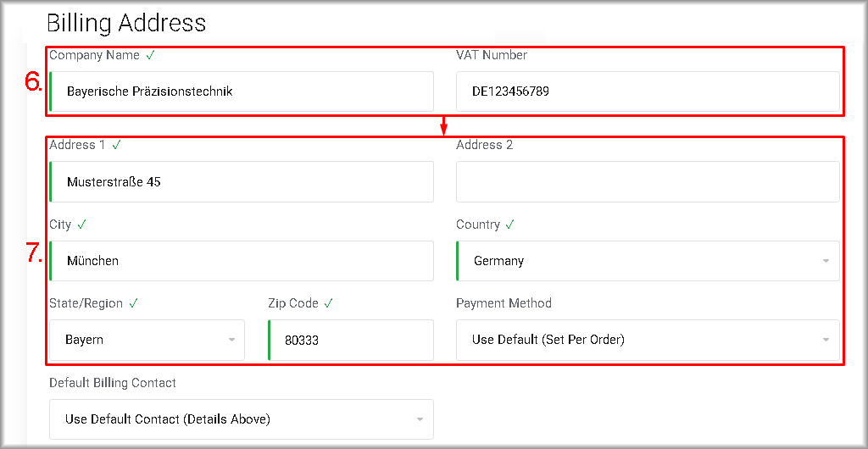Click the green checkmark beside Company Name
The image size is (868, 449).
pos(150,55)
